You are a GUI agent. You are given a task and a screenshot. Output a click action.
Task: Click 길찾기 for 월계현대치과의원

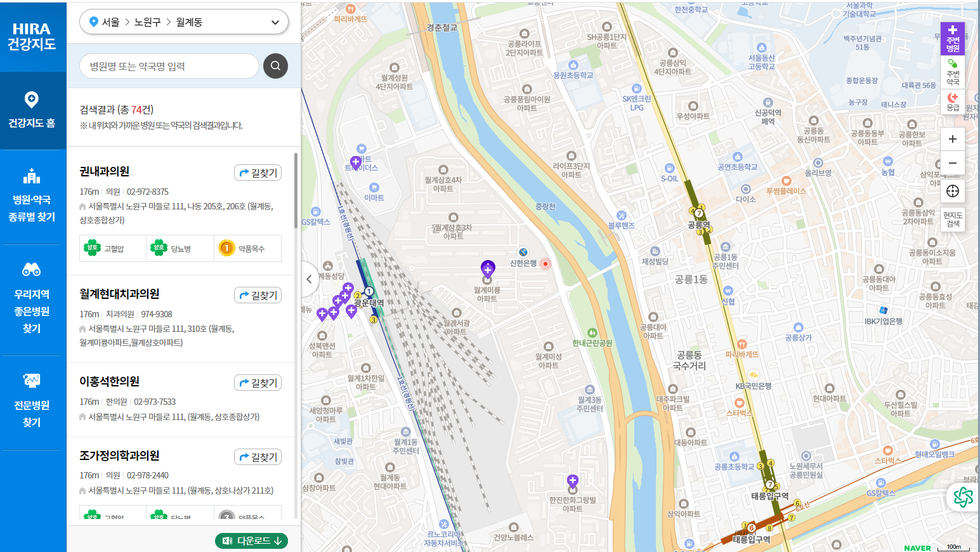[x=258, y=295]
